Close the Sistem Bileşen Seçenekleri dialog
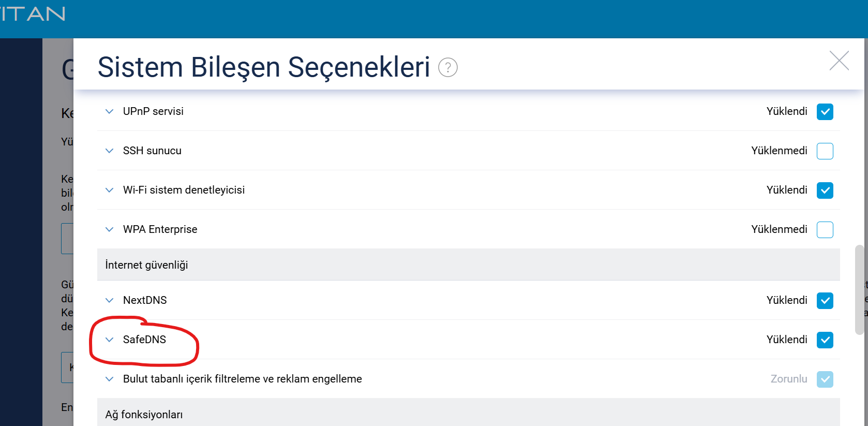The width and height of the screenshot is (868, 426). 839,61
